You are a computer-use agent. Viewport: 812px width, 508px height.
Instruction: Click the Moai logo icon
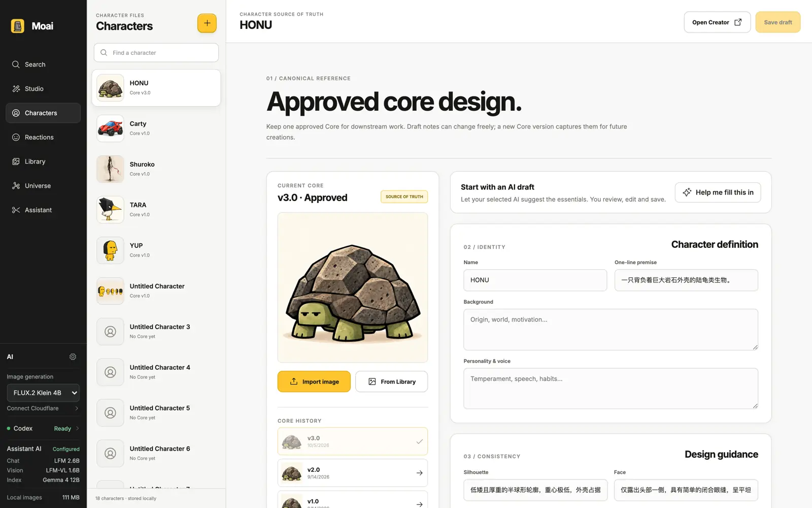18,26
